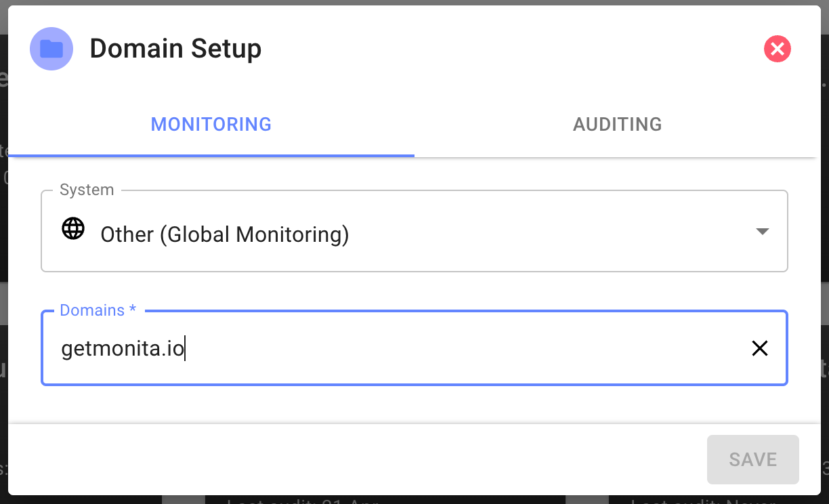
Task: Click the dismiss icon at the top right
Action: [777, 48]
